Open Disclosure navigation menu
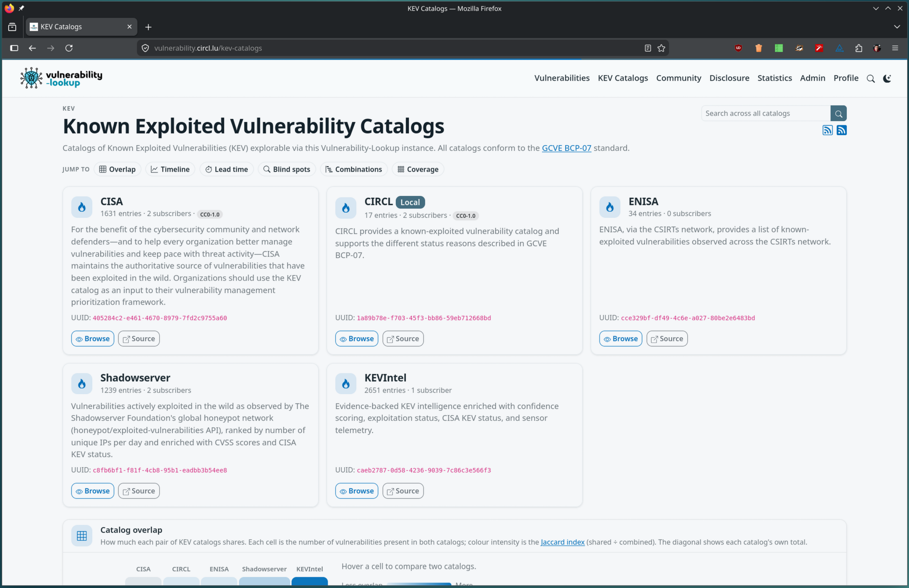Screen dimensions: 909x588 729,78
